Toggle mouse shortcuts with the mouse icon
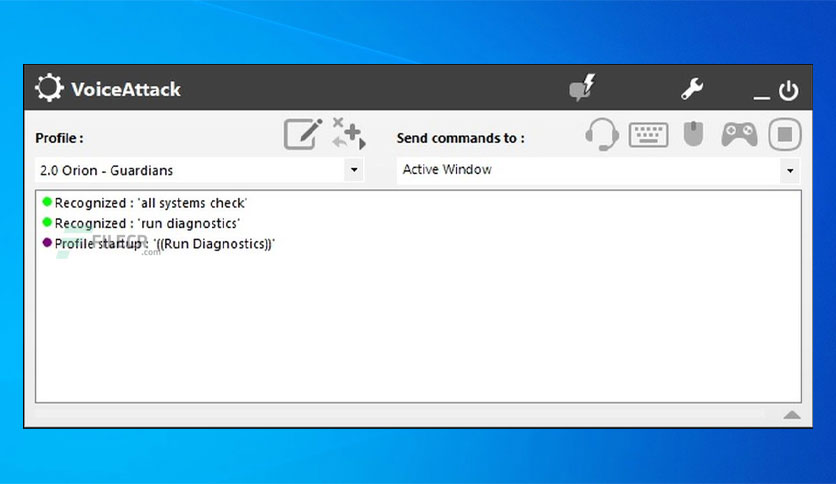836x484 pixels. [x=693, y=133]
